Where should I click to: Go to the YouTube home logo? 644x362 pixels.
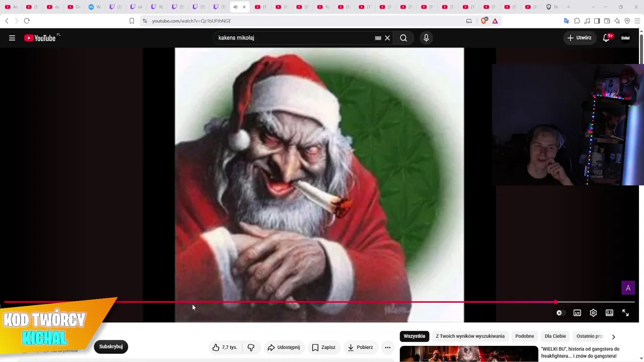click(40, 38)
